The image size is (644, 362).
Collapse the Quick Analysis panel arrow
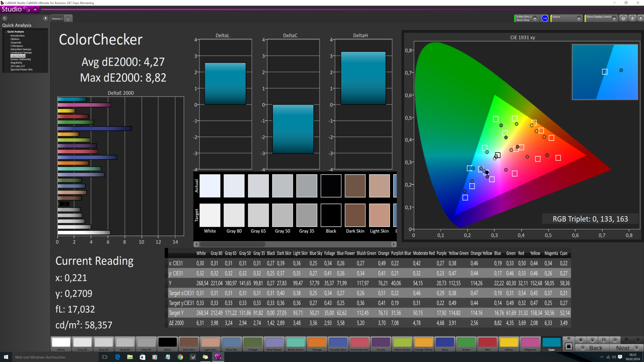pos(45,18)
